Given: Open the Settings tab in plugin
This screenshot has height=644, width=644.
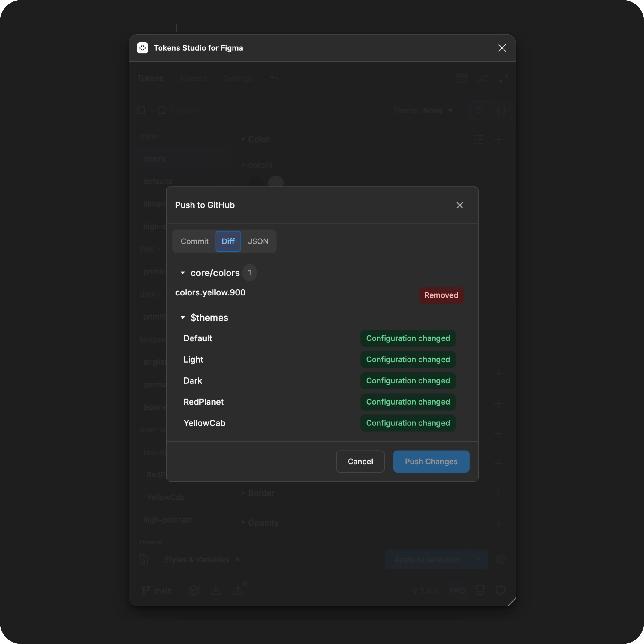Looking at the screenshot, I should 239,78.
